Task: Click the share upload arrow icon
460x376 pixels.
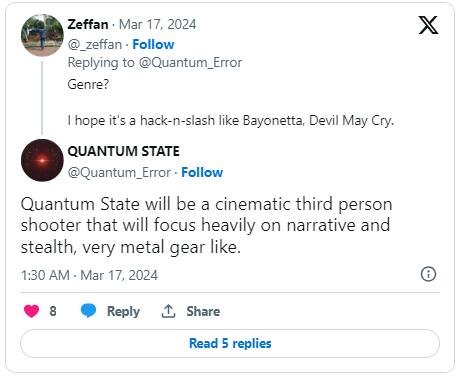Action: (168, 311)
